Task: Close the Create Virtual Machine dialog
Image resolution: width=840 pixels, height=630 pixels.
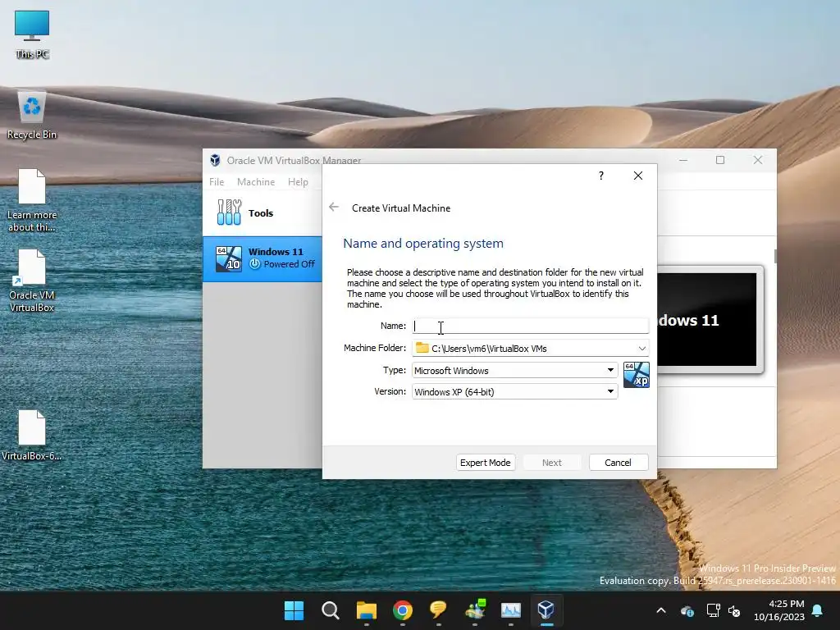Action: pos(637,176)
